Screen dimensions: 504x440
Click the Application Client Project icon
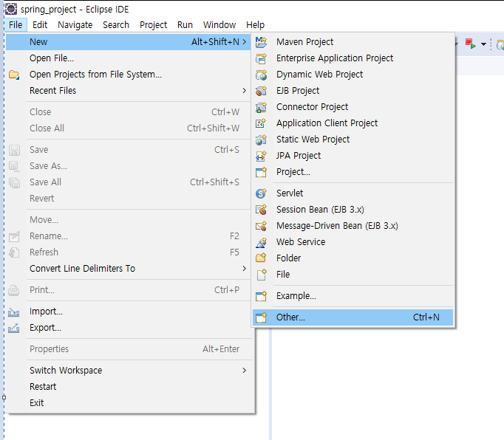(x=261, y=123)
